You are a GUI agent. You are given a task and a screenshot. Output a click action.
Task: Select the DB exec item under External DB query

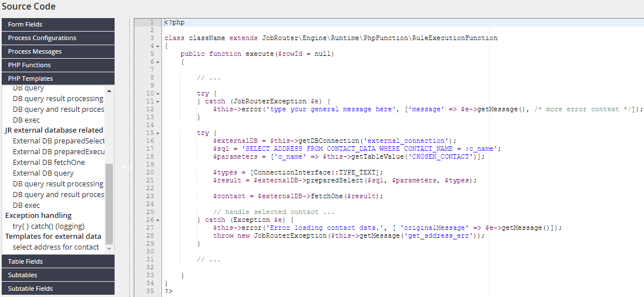point(27,205)
